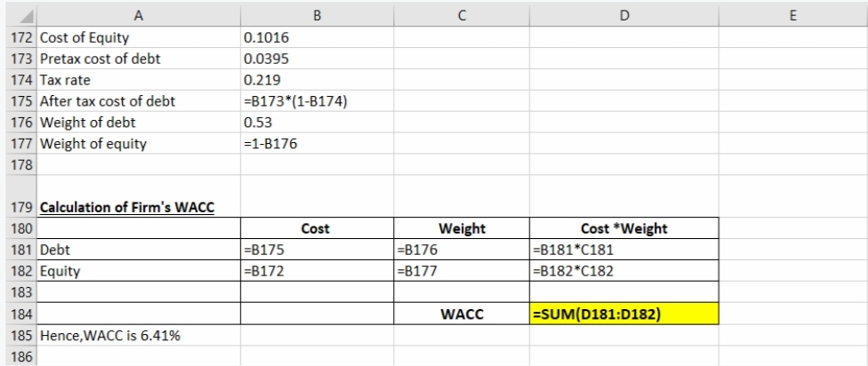Select row 172 header
868x366 pixels.
coord(19,37)
